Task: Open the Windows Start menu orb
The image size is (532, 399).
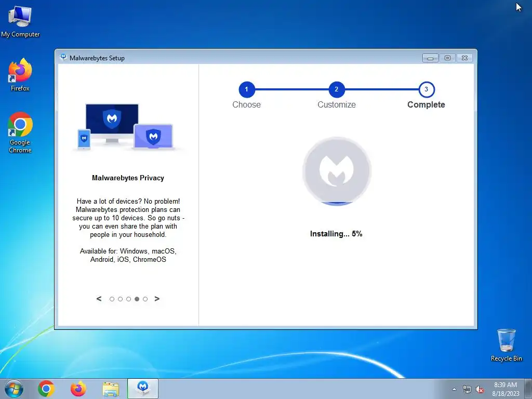Action: pyautogui.click(x=14, y=389)
